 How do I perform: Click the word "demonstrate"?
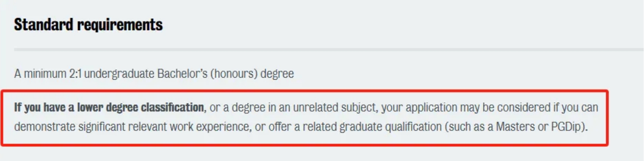(x=45, y=127)
